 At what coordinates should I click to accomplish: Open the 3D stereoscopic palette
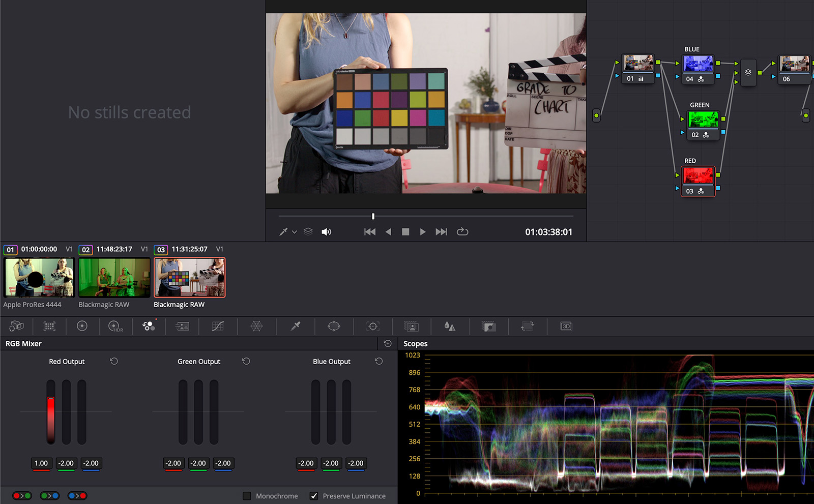pos(566,326)
